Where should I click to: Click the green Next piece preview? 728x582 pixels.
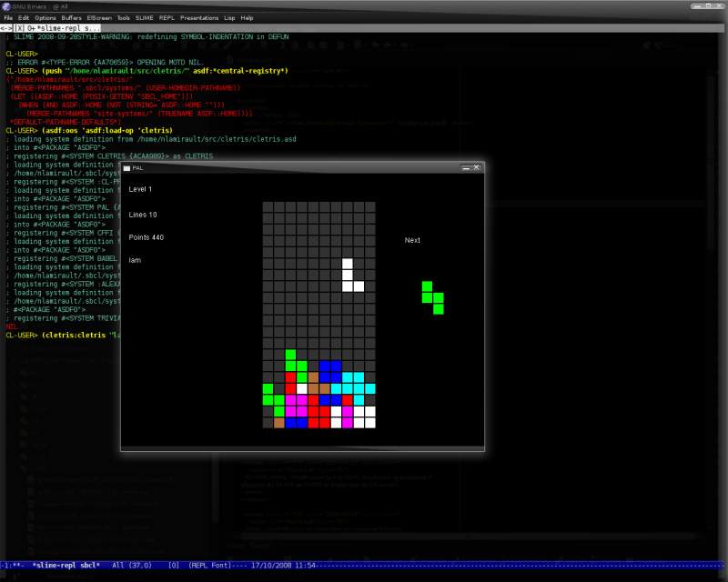coord(433,298)
